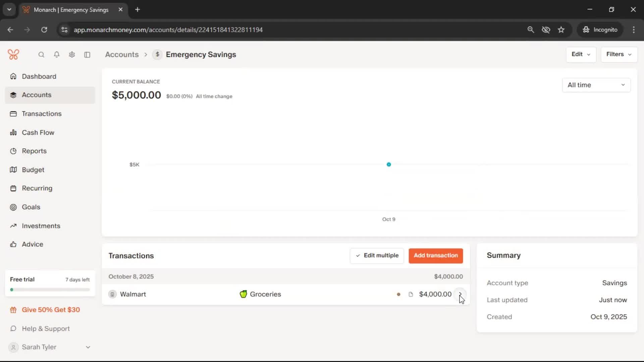The height and width of the screenshot is (362, 644).
Task: Toggle Edit multiple selection mode
Action: click(377, 256)
